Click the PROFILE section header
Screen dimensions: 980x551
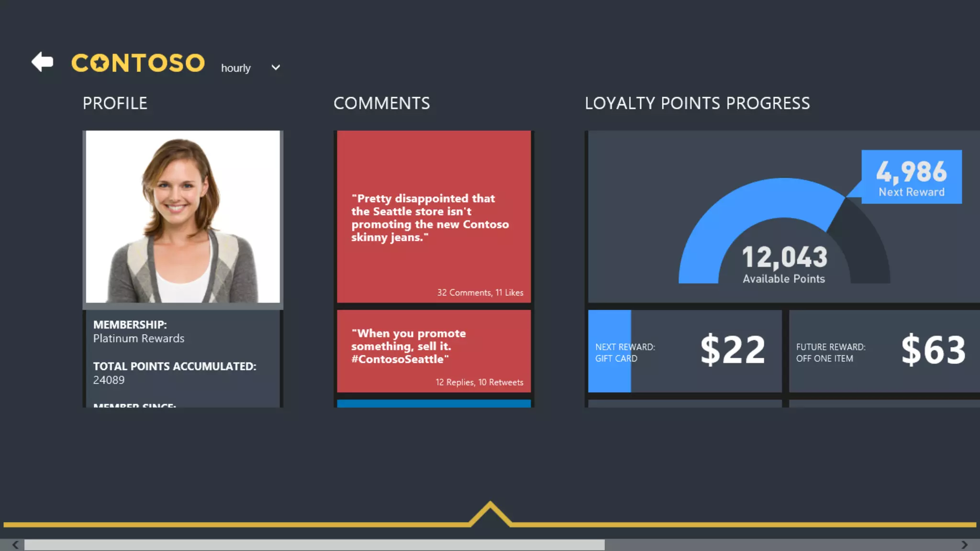tap(115, 103)
